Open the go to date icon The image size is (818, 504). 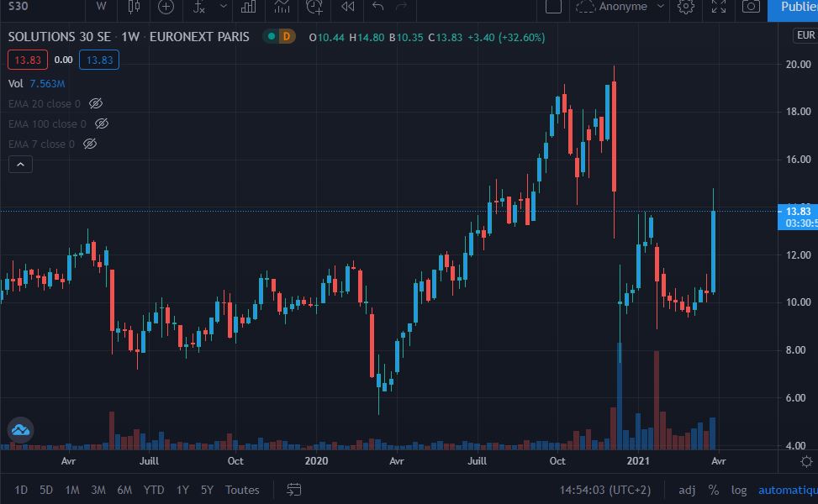pos(294,490)
